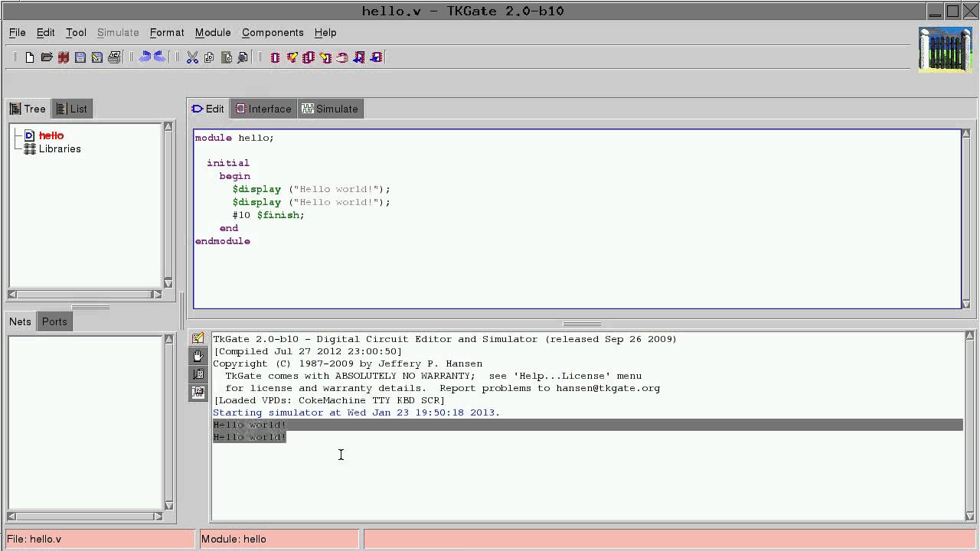Click the log console scroll-down arrow
Screen dimensions: 980x551
tap(970, 517)
